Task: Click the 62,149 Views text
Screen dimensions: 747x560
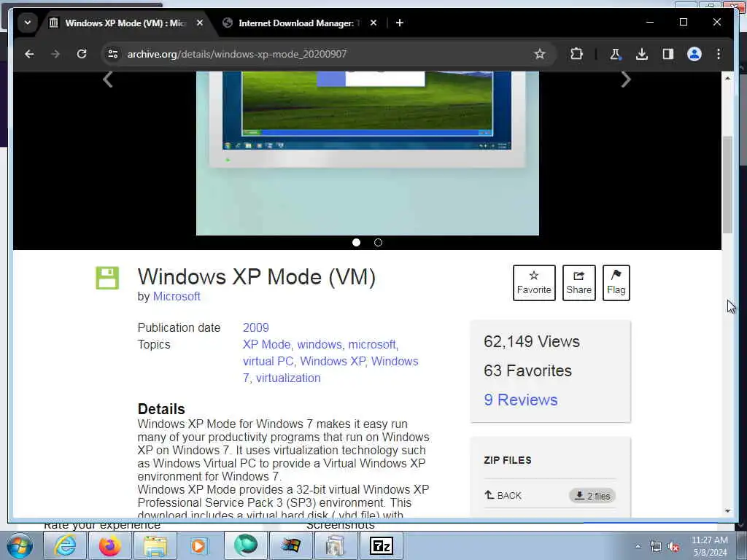Action: coord(532,341)
